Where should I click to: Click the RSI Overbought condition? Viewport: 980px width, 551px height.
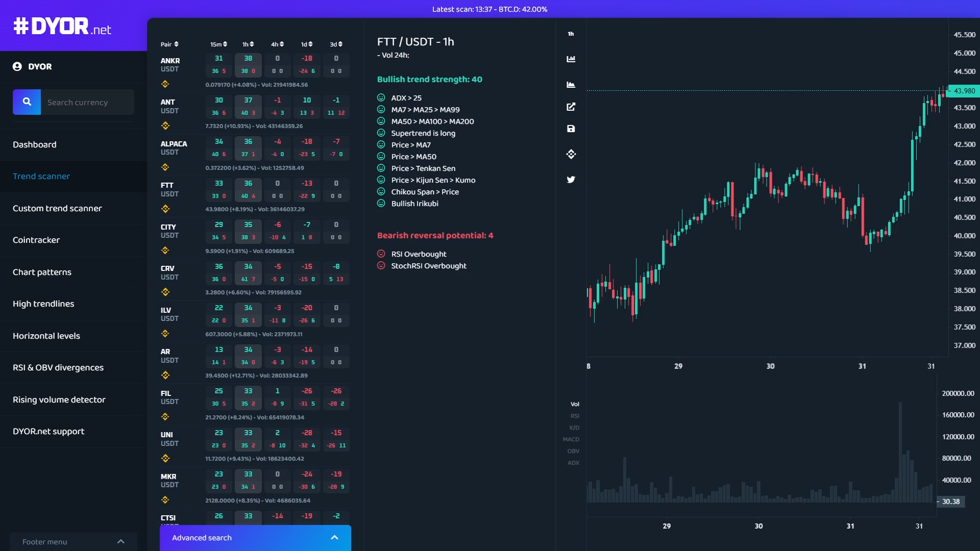[419, 254]
